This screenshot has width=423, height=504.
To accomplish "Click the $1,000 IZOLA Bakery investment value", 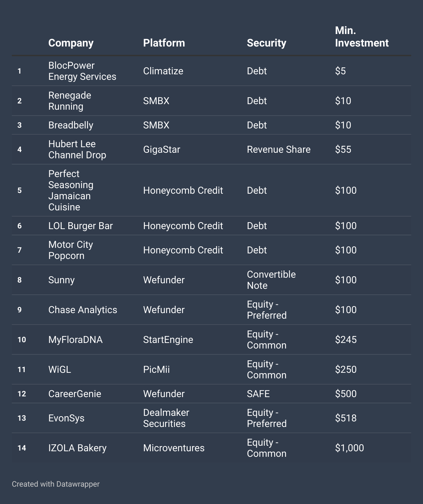I will 349,448.
